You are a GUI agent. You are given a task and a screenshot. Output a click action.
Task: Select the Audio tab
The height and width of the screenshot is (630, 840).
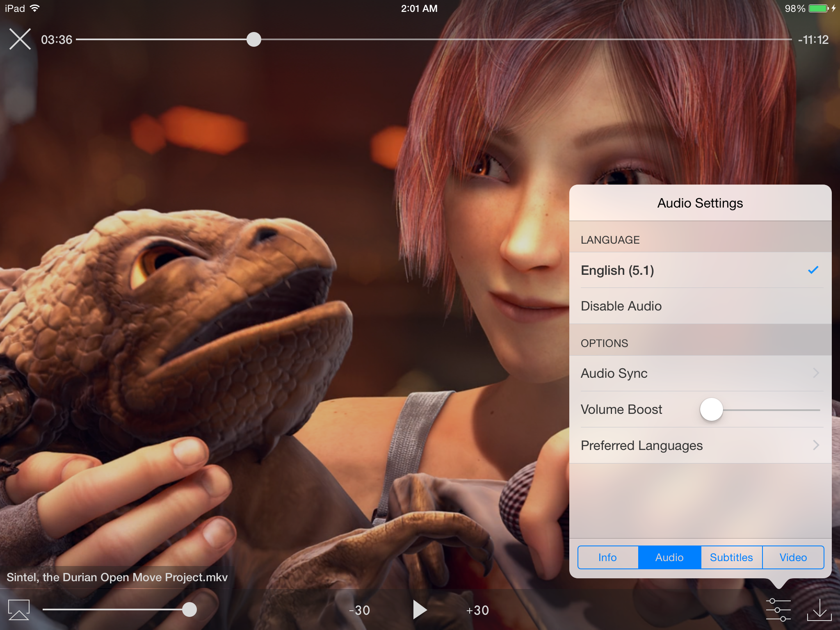coord(669,557)
